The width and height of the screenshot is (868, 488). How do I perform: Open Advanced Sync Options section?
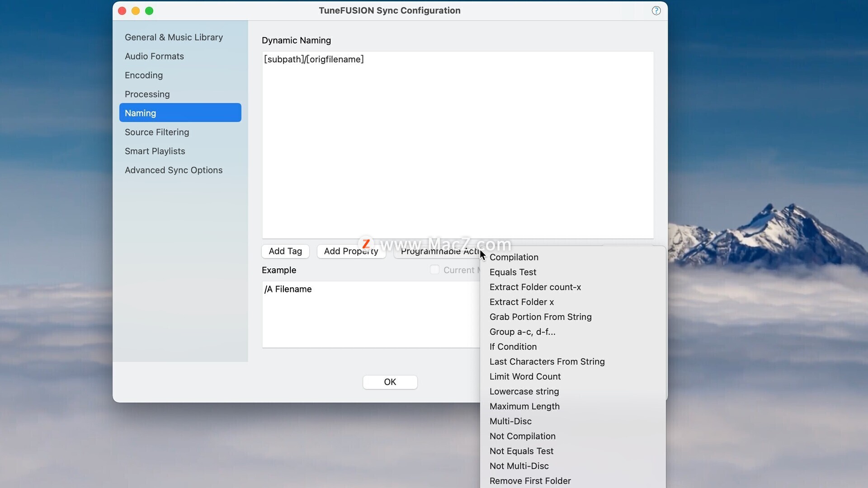pos(180,170)
